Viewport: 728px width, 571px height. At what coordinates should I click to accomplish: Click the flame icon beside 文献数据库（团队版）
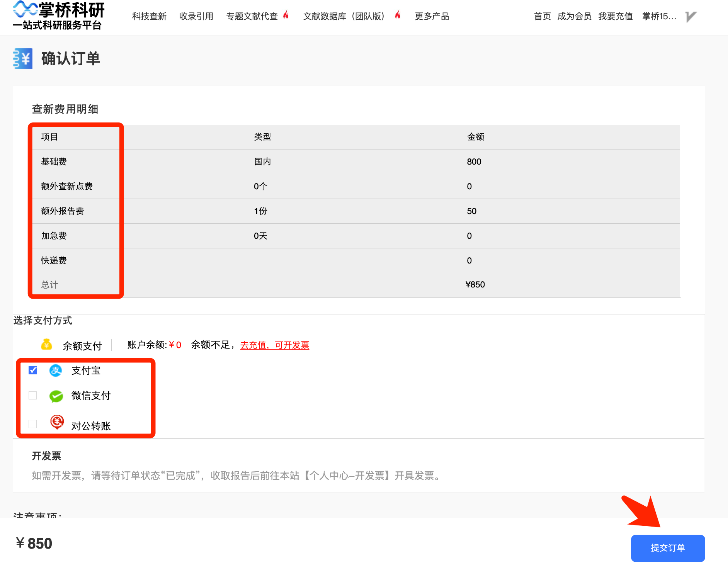[398, 15]
